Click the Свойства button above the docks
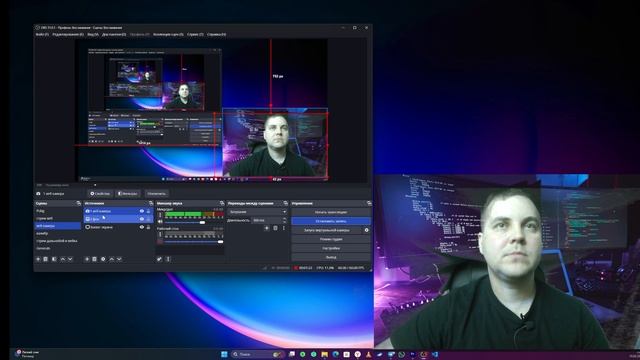 pyautogui.click(x=100, y=193)
